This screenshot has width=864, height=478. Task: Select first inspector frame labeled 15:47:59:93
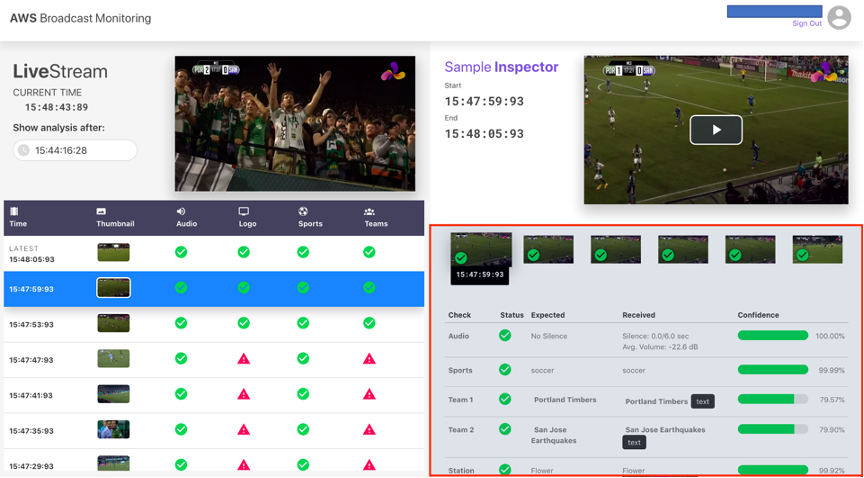click(481, 250)
